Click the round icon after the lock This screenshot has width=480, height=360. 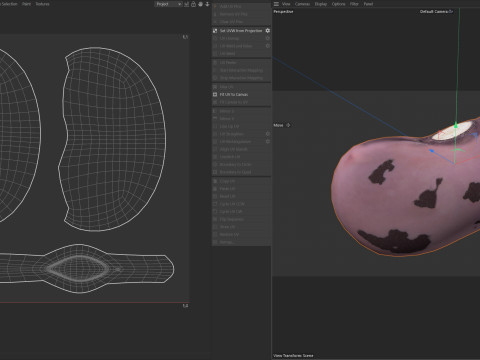pyautogui.click(x=200, y=4)
